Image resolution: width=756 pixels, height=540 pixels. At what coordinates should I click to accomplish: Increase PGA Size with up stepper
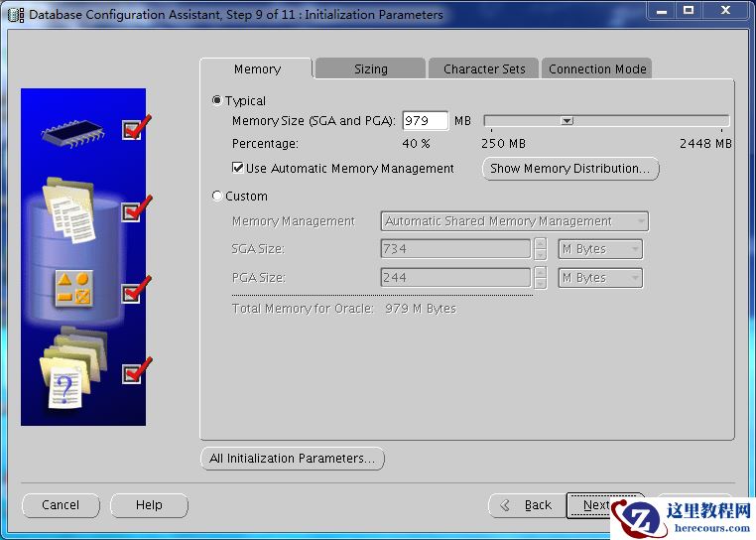541,272
